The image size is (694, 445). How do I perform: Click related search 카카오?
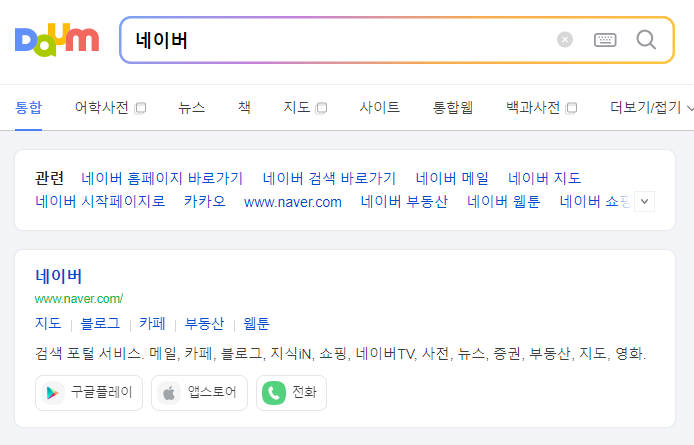coord(205,201)
